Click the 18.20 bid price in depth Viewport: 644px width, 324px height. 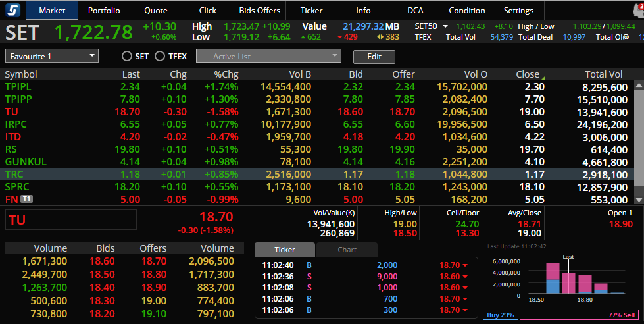(x=102, y=313)
